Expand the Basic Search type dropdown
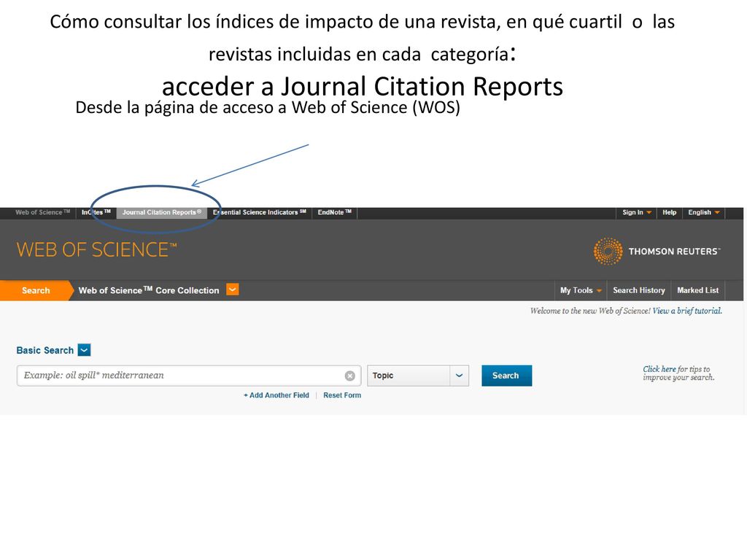The image size is (747, 560). (x=85, y=350)
